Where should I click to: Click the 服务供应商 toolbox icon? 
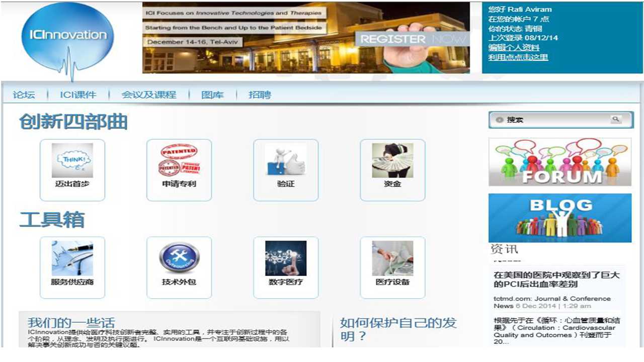pyautogui.click(x=72, y=258)
